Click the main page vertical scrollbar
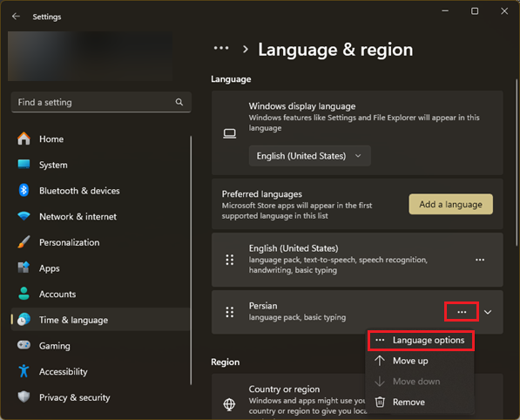Screen dimensions: 520x420 [x=517, y=163]
